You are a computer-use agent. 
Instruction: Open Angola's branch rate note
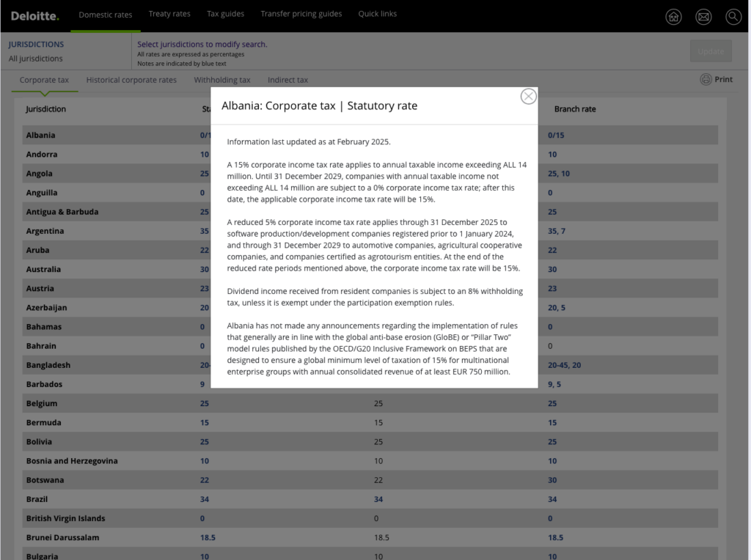[559, 174]
